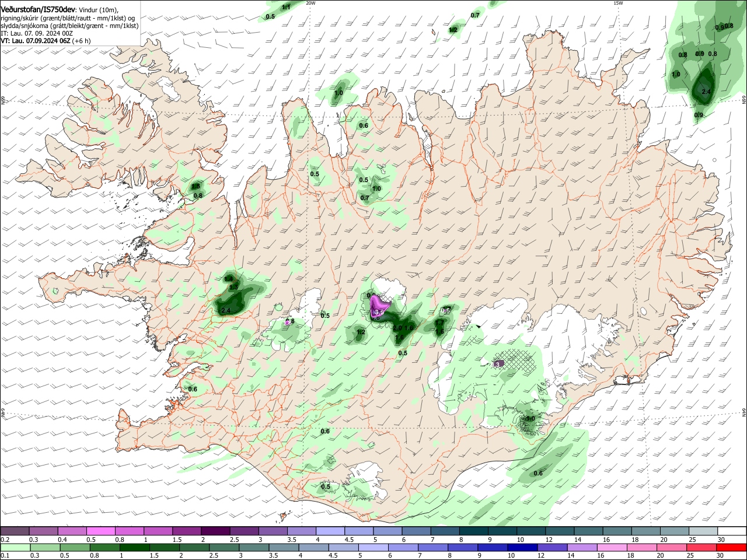Select the dark teal 8 swatch, upper legend
The height and width of the screenshot is (560, 747).
[474, 531]
